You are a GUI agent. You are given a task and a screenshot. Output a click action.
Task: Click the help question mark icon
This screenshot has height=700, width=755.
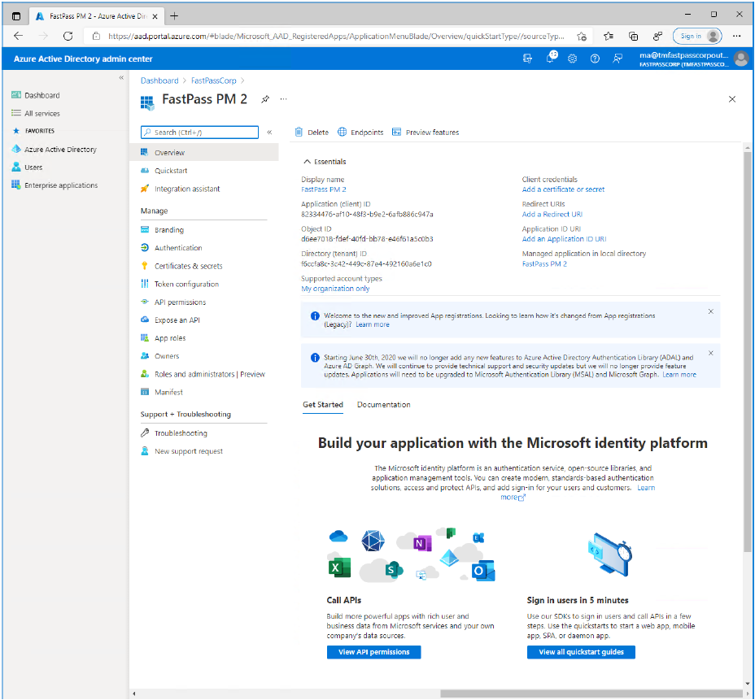click(595, 59)
